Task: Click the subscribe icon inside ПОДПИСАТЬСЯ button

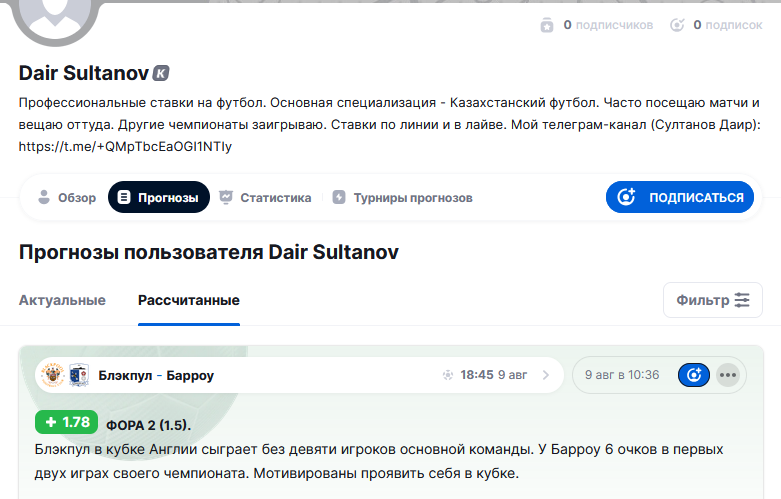Action: click(626, 197)
